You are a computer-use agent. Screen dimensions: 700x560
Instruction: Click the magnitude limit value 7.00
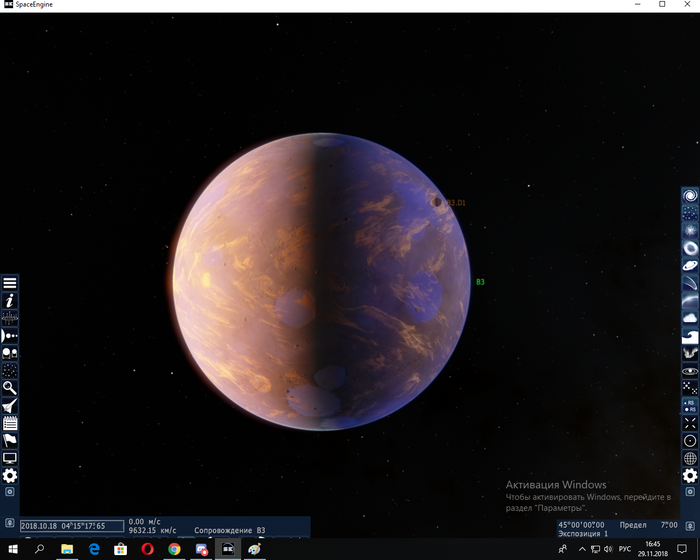coord(669,524)
